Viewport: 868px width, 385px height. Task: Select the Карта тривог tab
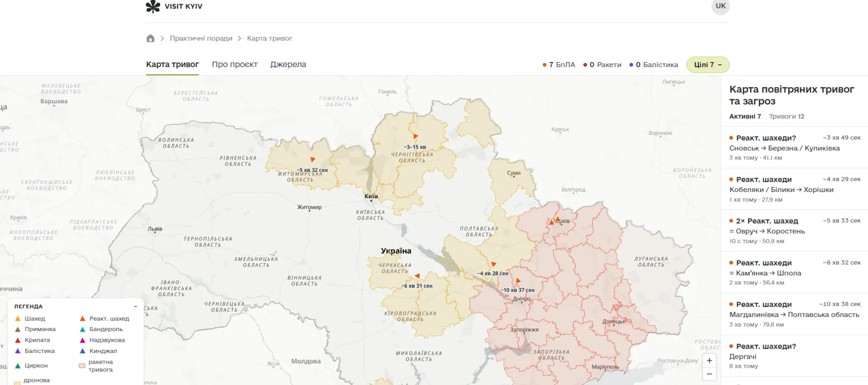tap(172, 64)
